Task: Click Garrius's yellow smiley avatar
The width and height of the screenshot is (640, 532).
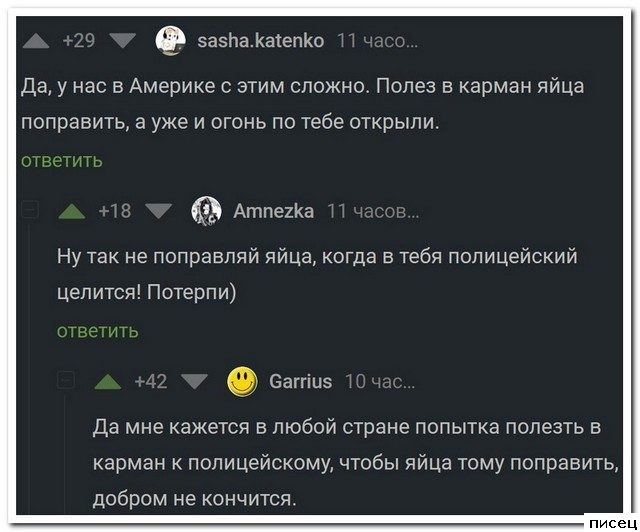Action: tap(241, 380)
